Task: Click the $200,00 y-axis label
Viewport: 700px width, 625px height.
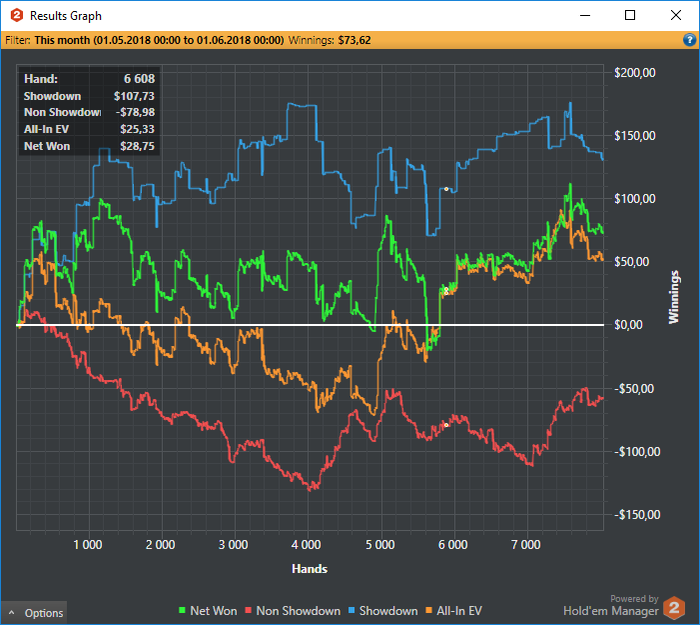Action: pyautogui.click(x=635, y=73)
